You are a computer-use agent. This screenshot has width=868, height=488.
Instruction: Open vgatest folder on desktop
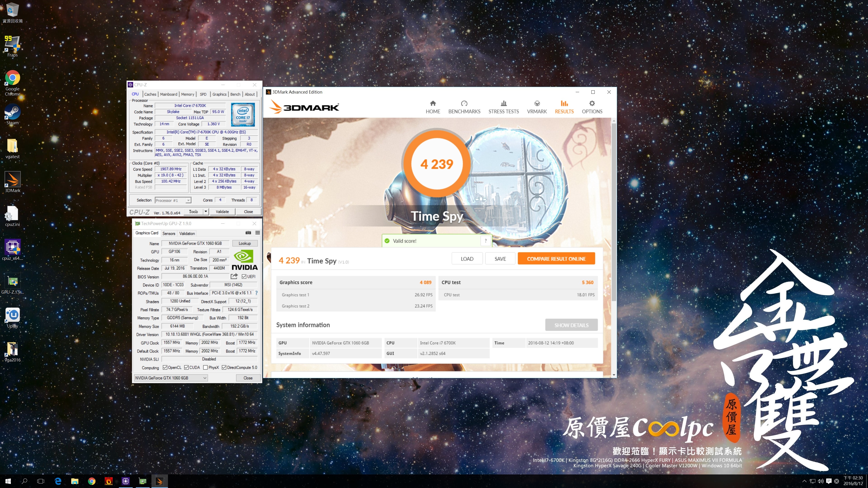coord(12,148)
